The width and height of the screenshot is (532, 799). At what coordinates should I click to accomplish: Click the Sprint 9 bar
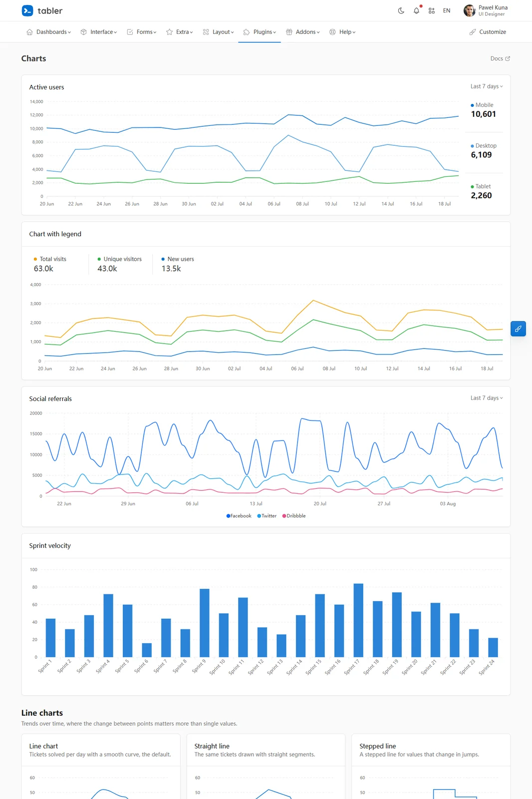pyautogui.click(x=205, y=623)
